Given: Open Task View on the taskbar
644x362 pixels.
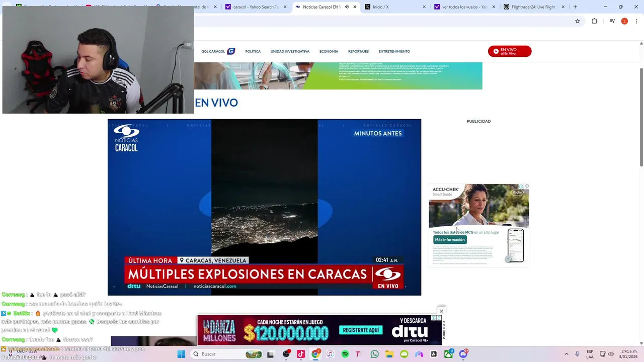Looking at the screenshot, I should click(x=270, y=354).
